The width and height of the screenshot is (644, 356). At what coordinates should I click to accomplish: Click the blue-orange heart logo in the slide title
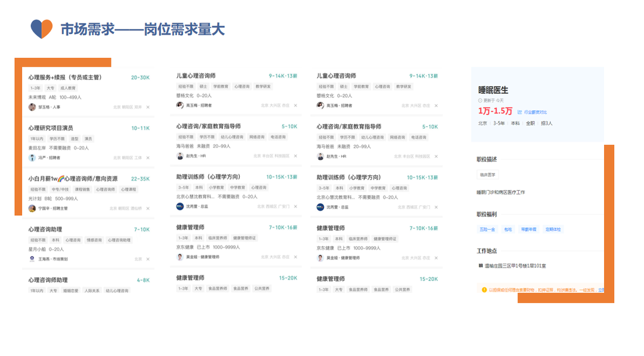click(42, 29)
